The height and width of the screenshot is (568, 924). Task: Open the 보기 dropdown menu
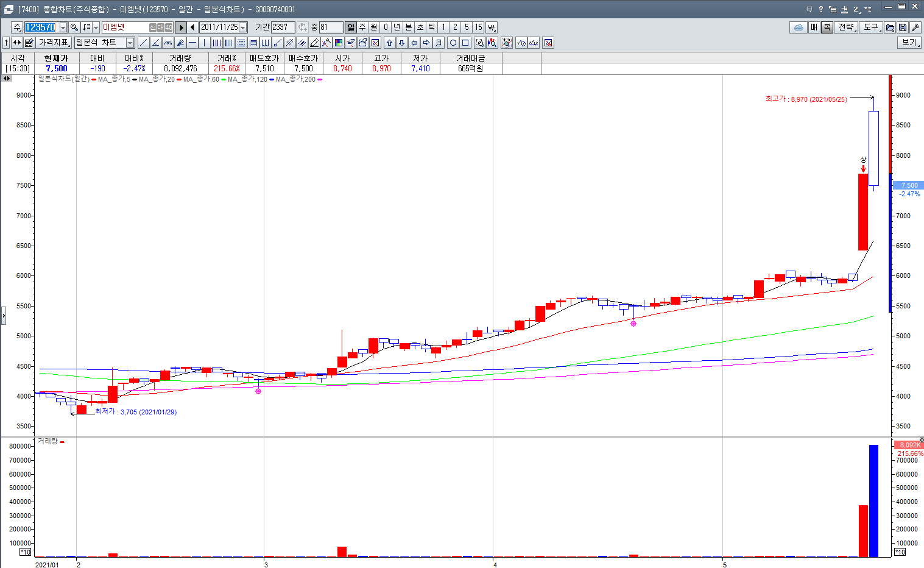click(909, 43)
